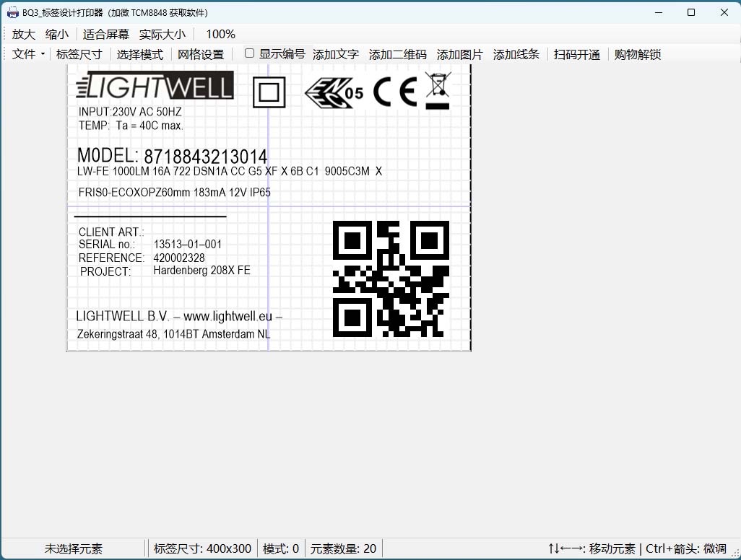Select the CLIENT ART.: text
741x560 pixels.
coord(111,232)
